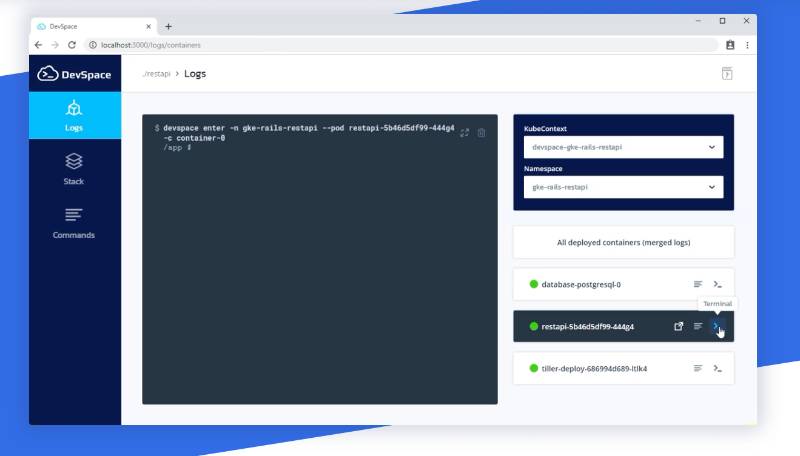Open restapi-5b46d5df99-444g4 in browser icon
The image size is (800, 456).
pyautogui.click(x=678, y=326)
